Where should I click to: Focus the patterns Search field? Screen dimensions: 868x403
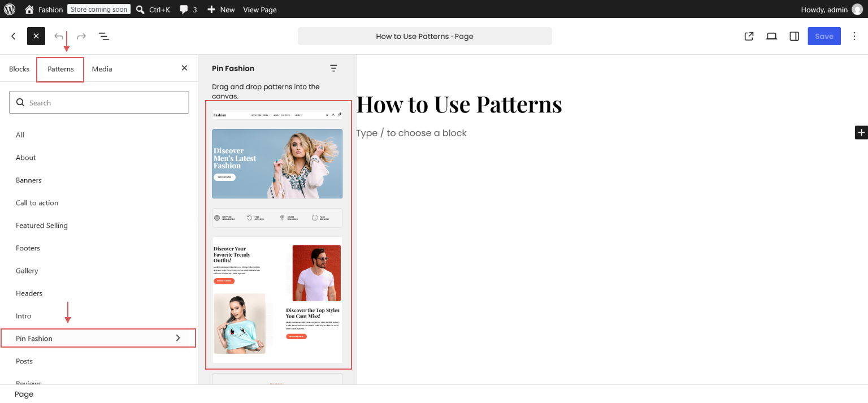pyautogui.click(x=99, y=102)
